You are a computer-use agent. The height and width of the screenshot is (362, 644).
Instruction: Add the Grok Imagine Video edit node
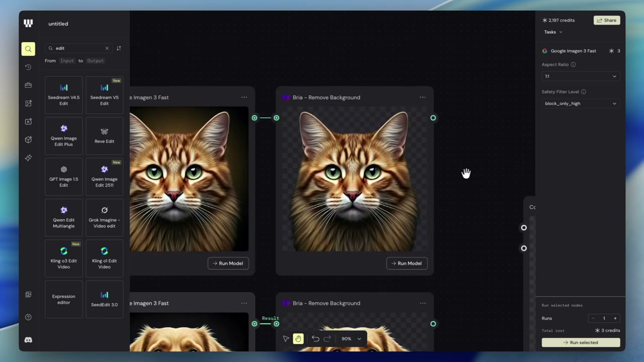(x=104, y=217)
